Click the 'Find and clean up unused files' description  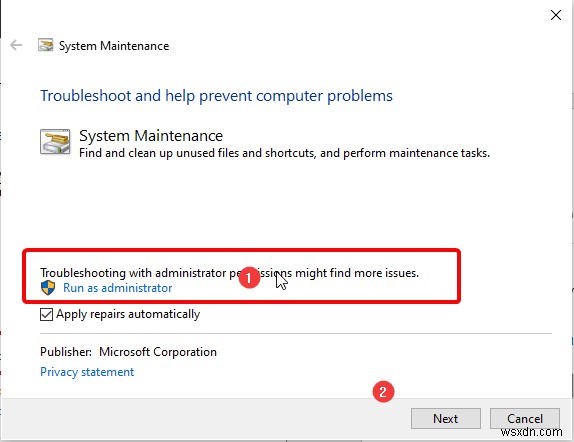pyautogui.click(x=284, y=153)
